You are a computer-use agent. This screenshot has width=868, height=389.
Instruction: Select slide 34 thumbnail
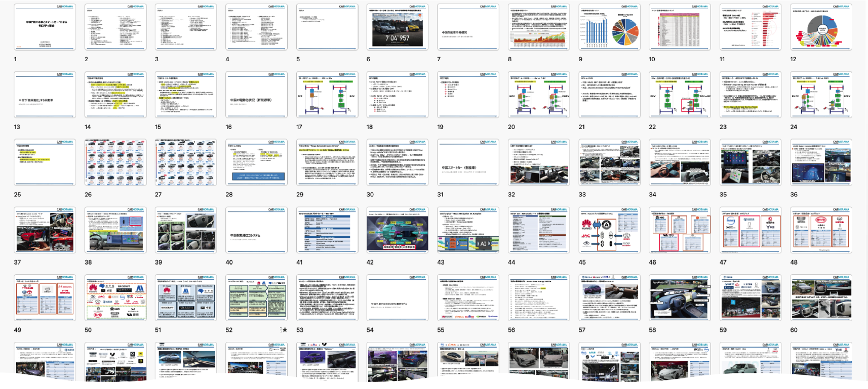click(x=680, y=162)
